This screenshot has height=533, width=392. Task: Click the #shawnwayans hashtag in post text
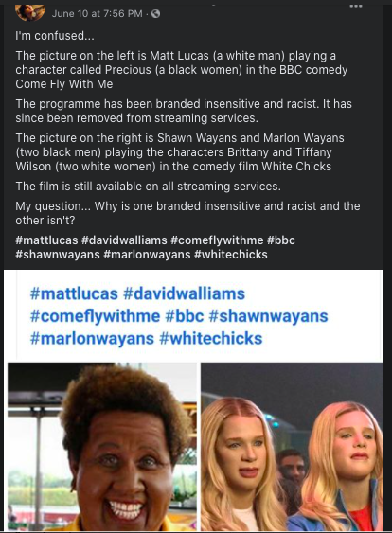58,255
